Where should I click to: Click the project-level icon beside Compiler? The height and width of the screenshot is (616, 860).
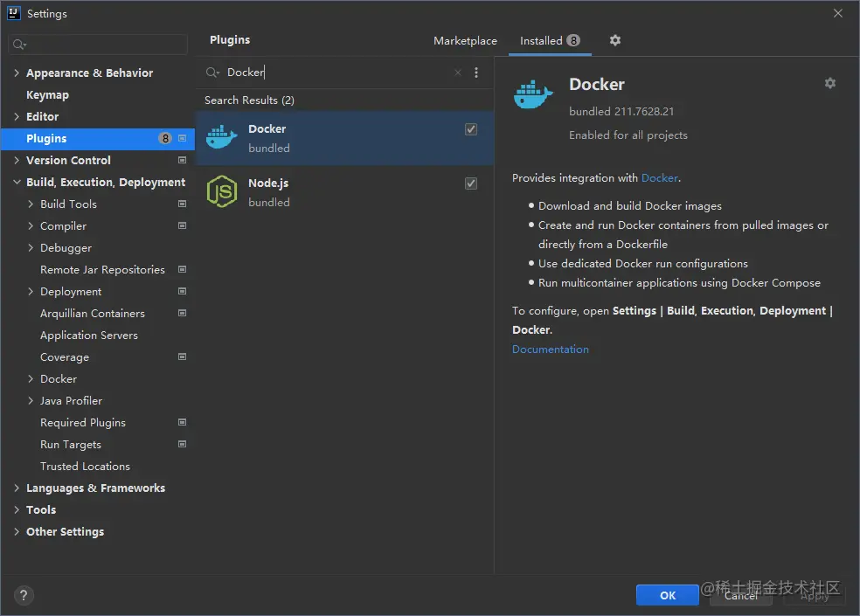[x=182, y=225]
